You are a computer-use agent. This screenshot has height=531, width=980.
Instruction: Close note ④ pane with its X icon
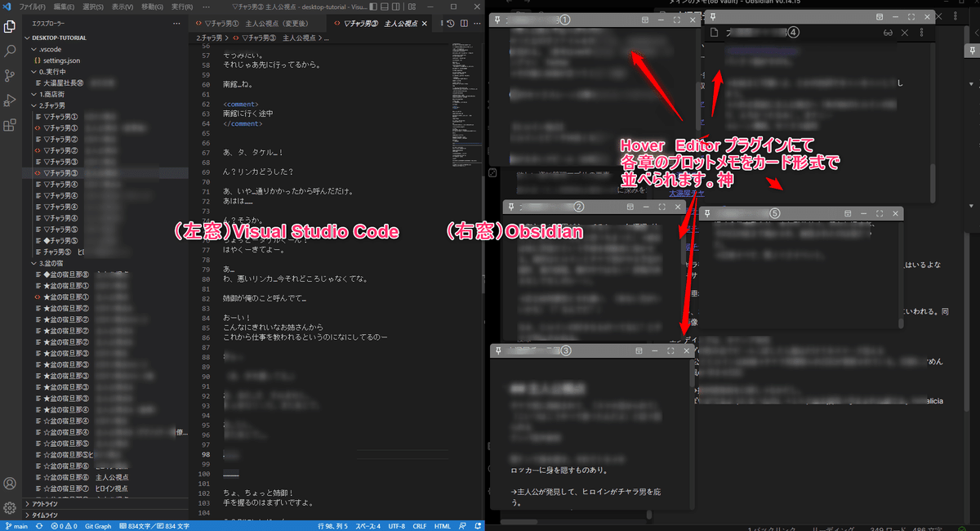[905, 33]
